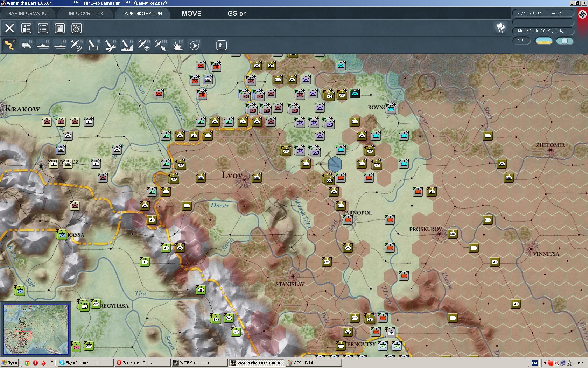Viewport: 588px width, 368px height.
Task: Select the F2 Rail mode icon
Action: pyautogui.click(x=26, y=45)
